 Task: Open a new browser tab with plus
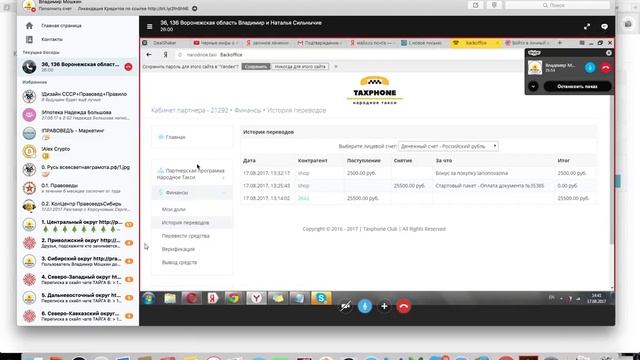tap(560, 43)
